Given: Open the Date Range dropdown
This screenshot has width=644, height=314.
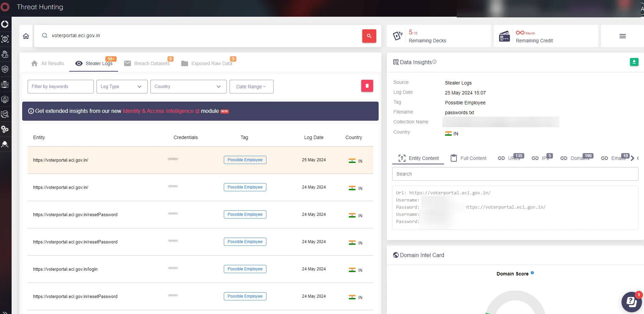Looking at the screenshot, I should coord(251,87).
